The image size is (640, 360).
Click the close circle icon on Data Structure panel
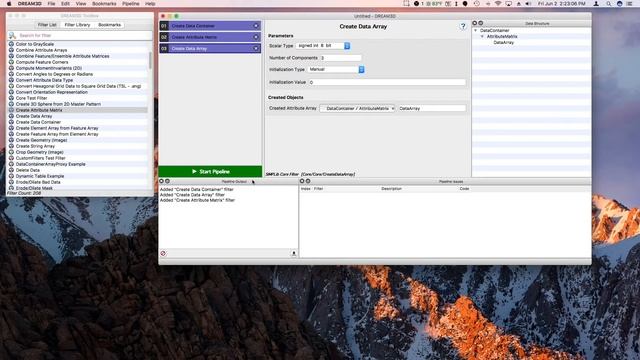pyautogui.click(x=474, y=23)
